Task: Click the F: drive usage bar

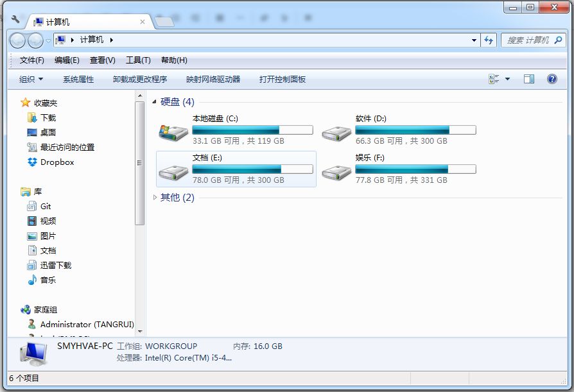Action: click(x=415, y=169)
